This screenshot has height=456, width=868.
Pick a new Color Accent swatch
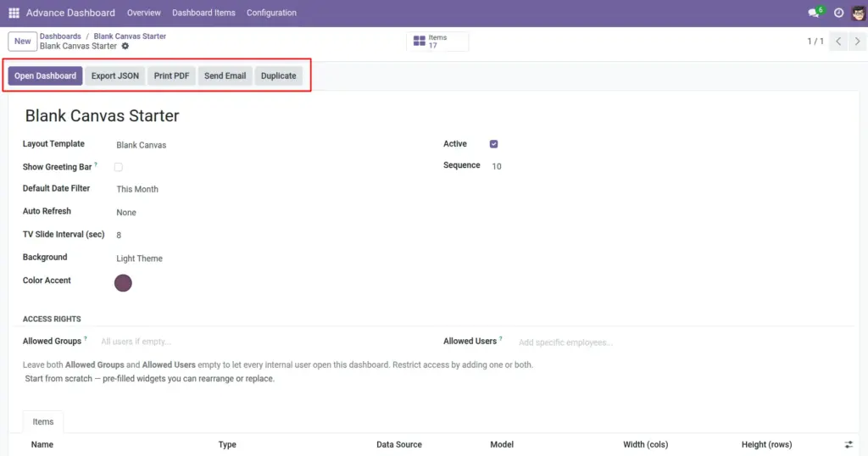(123, 283)
